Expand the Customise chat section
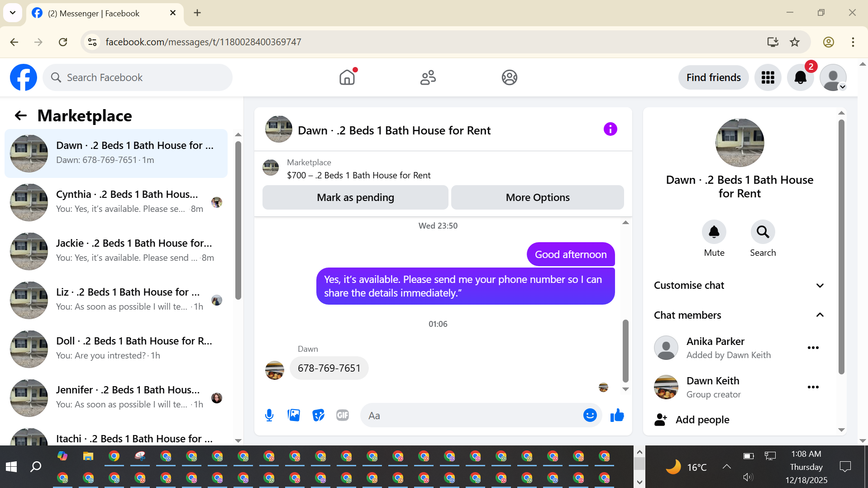This screenshot has height=488, width=868. 739,286
